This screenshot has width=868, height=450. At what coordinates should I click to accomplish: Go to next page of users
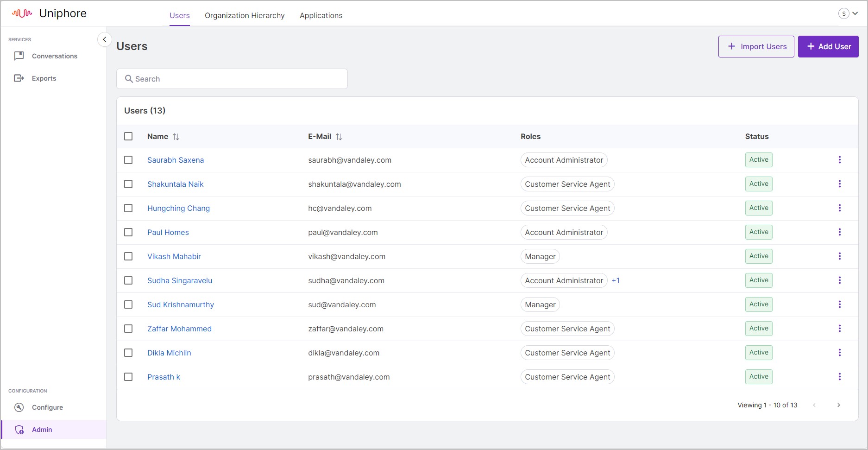coord(838,405)
